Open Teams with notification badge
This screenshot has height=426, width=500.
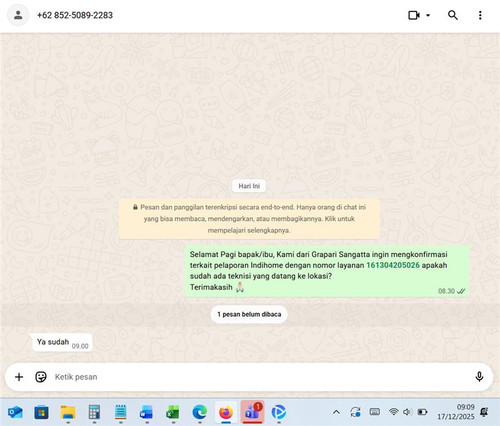[x=252, y=412]
